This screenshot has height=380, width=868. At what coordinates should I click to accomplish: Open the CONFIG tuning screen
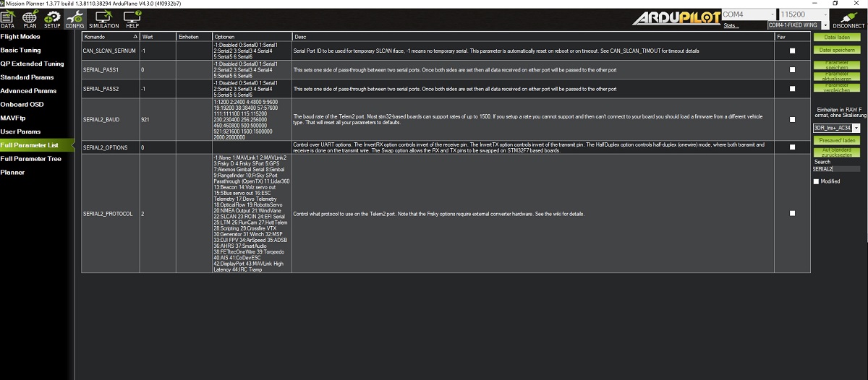[75, 19]
